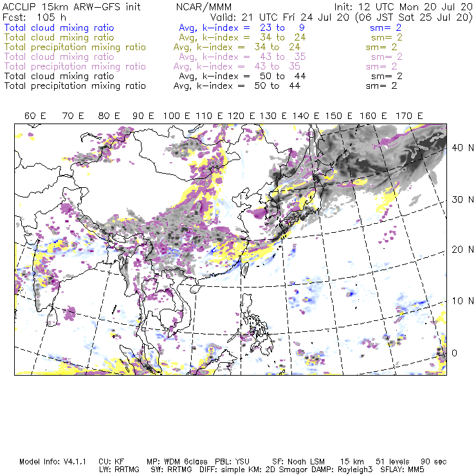Click the blue "sm= 2" value
This screenshot has width=476, height=476.
[x=386, y=28]
